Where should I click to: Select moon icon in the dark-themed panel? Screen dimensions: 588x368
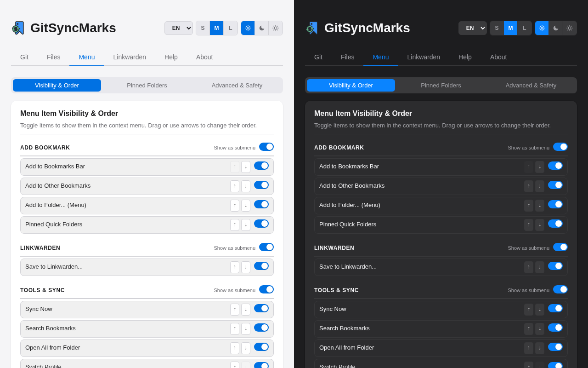pos(555,28)
